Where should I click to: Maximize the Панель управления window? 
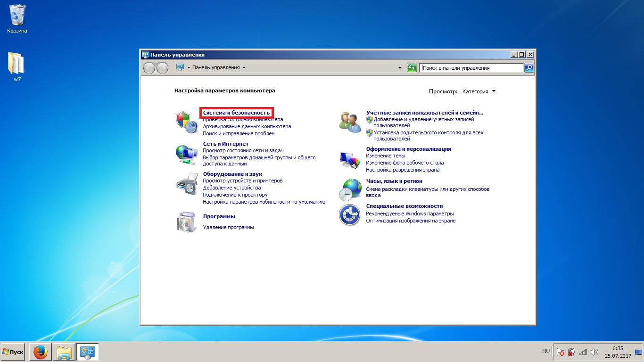coord(521,55)
